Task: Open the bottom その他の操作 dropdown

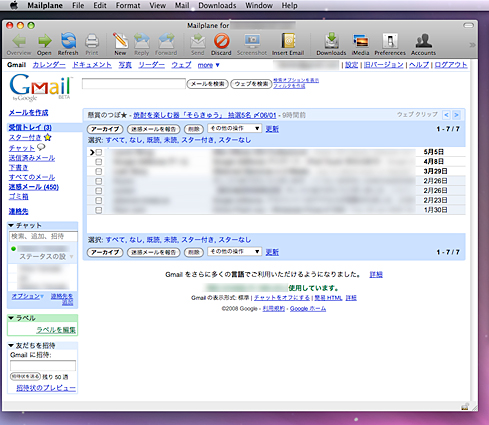Action: click(x=234, y=251)
